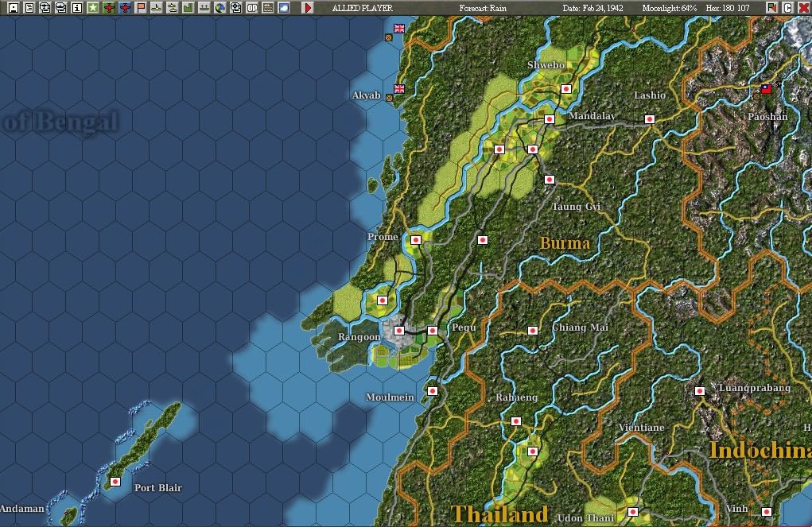812x527 pixels.
Task: Select the Japanese base marker at Mandalay
Action: (x=550, y=119)
